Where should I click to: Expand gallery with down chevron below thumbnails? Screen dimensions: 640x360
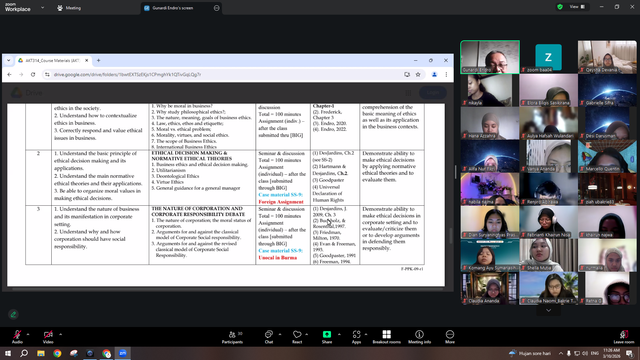[x=549, y=310]
